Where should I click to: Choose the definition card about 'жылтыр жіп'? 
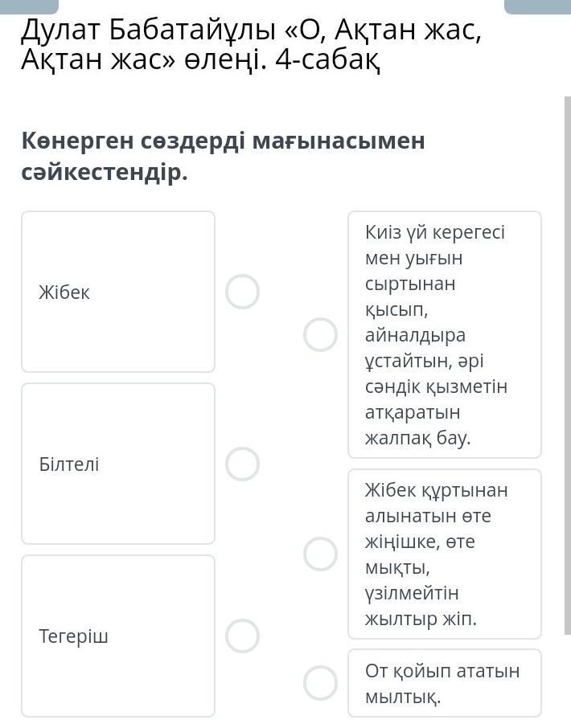(x=444, y=554)
